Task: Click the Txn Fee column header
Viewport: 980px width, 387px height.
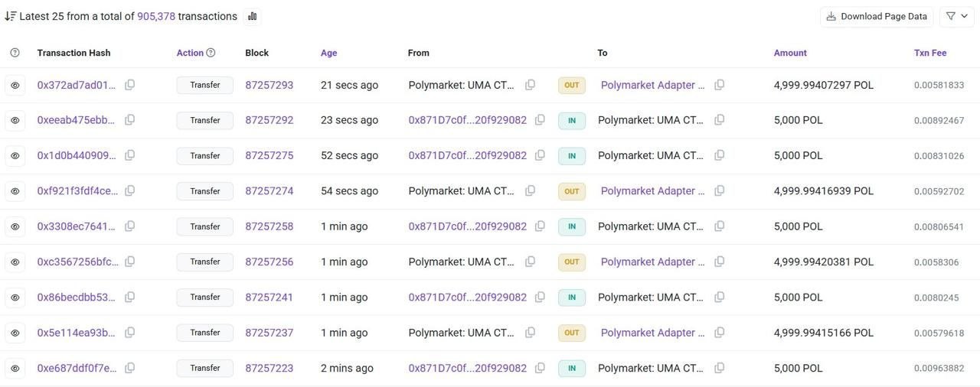Action: pos(930,53)
